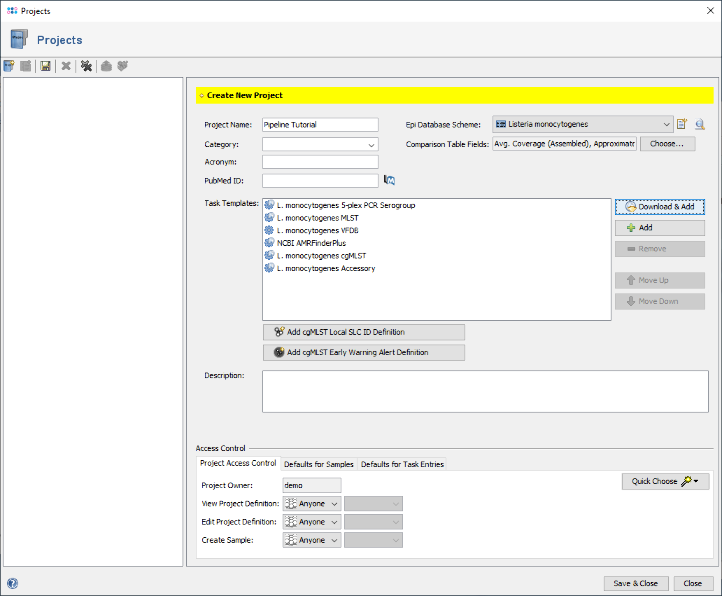Click the edit database scheme icon
This screenshot has height=596, width=722.
(682, 125)
